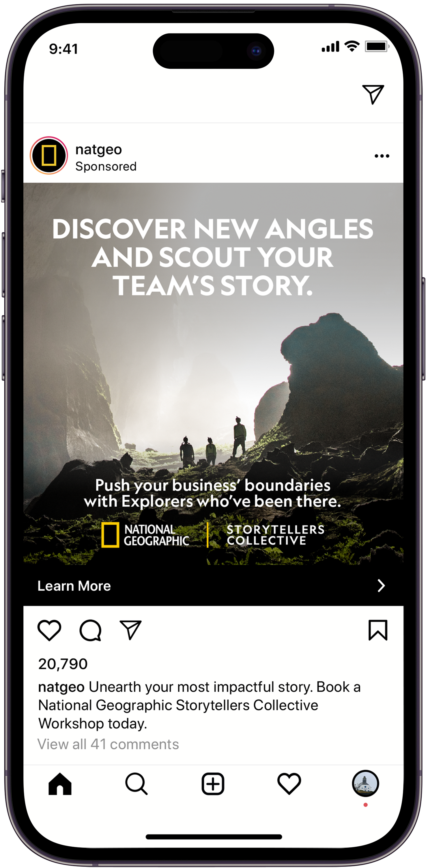Open the natgeo username link

tap(98, 149)
